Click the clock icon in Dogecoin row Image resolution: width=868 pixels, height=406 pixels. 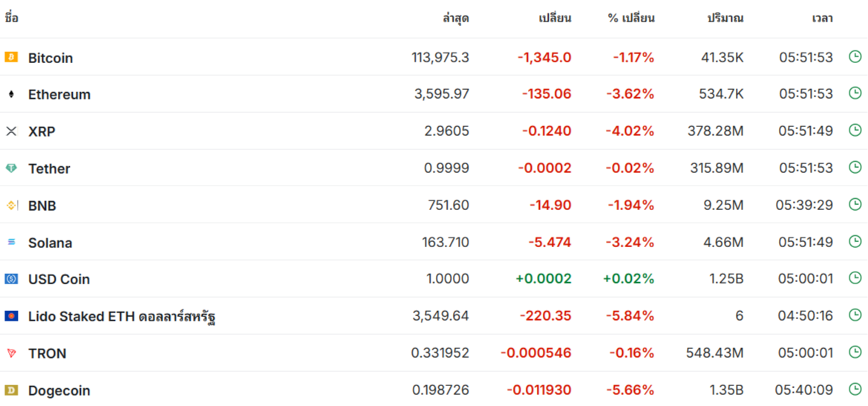[x=855, y=390]
